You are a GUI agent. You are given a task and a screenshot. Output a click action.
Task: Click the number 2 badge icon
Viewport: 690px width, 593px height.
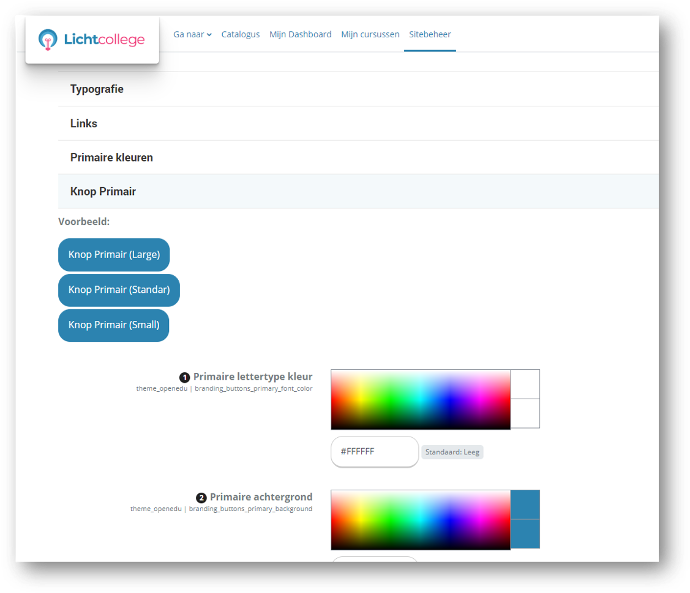pyautogui.click(x=201, y=497)
